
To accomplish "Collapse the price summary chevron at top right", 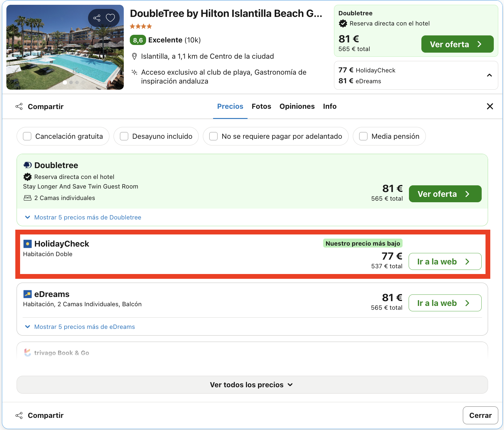I will point(489,75).
